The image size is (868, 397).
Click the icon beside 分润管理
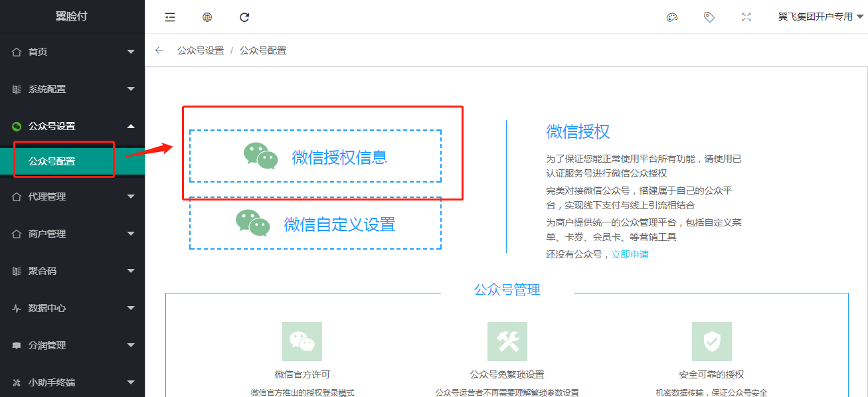[x=17, y=345]
